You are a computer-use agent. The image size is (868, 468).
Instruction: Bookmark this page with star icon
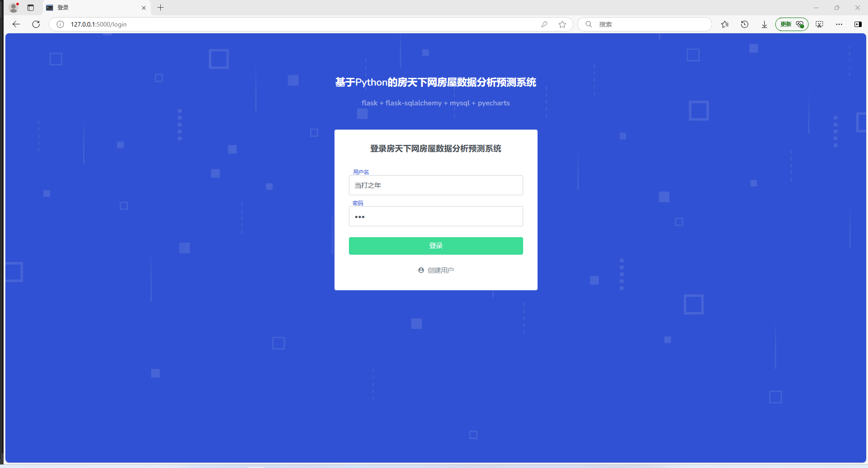(562, 24)
